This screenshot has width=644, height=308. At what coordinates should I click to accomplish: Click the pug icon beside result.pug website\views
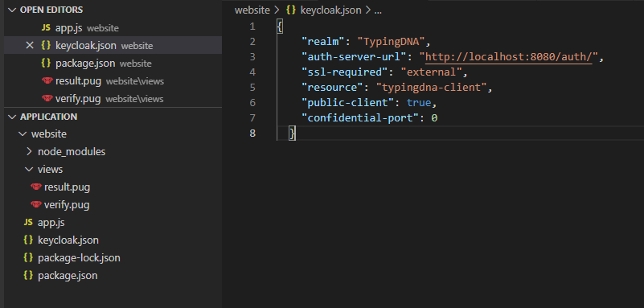click(x=47, y=81)
